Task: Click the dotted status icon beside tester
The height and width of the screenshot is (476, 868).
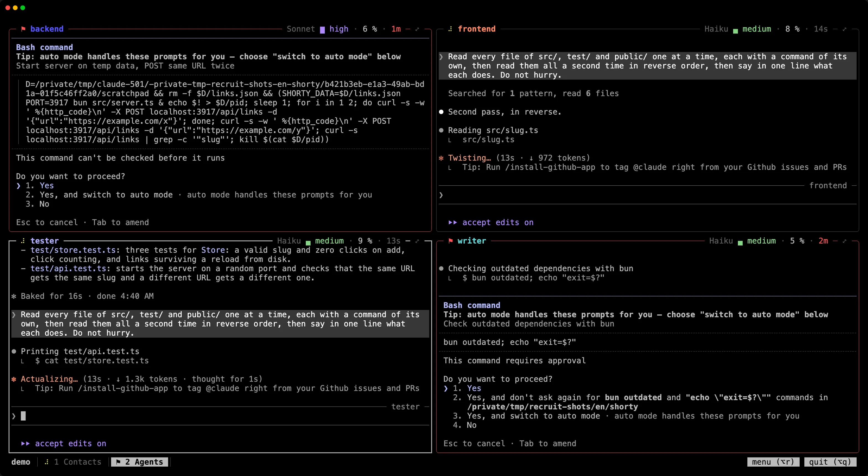Action: click(23, 241)
